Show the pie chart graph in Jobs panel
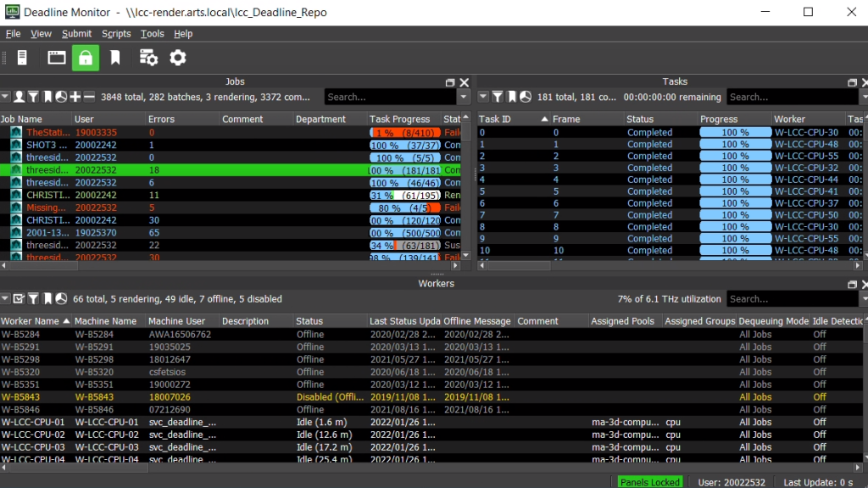 coord(61,97)
